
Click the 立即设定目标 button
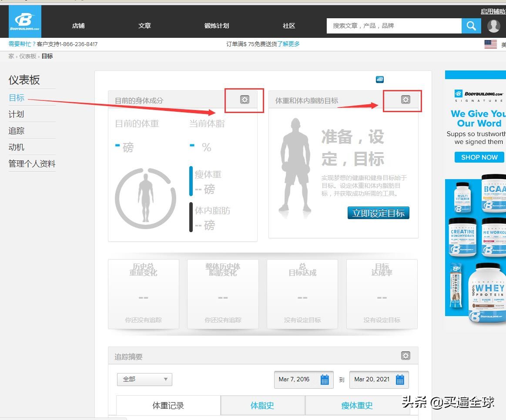point(378,213)
